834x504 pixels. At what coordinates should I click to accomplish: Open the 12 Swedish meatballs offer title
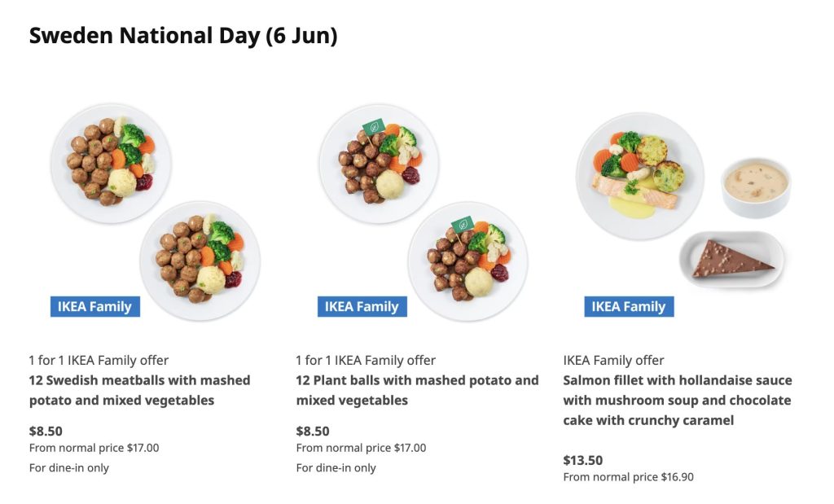tap(139, 390)
